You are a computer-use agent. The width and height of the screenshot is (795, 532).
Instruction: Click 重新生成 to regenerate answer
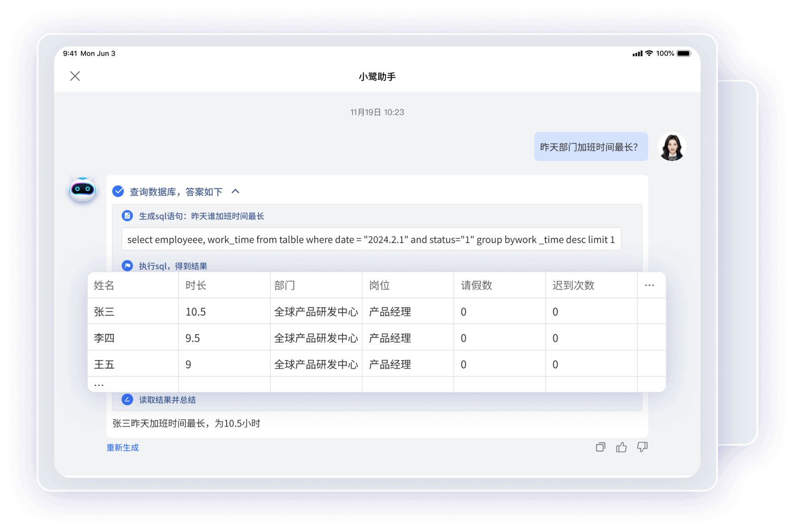point(122,448)
